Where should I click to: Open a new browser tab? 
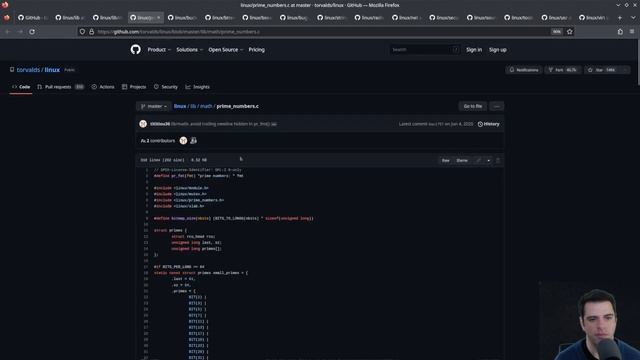pos(620,18)
